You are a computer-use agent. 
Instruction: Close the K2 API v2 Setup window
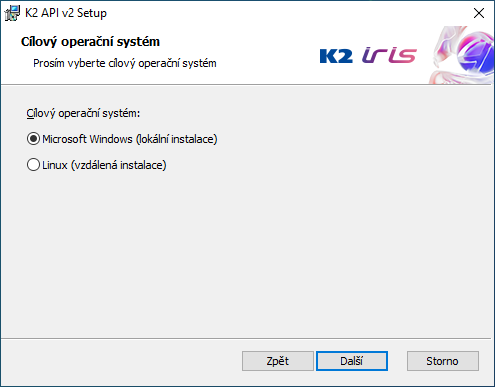(x=479, y=13)
